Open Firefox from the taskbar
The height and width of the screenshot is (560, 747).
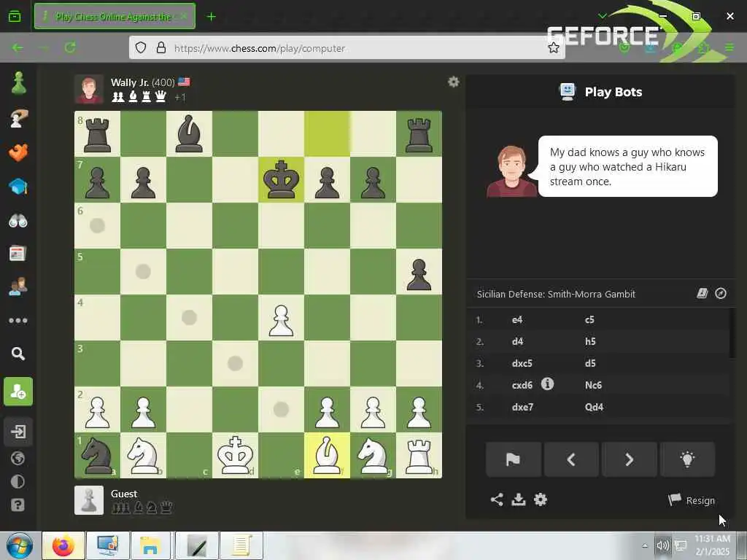click(x=63, y=545)
